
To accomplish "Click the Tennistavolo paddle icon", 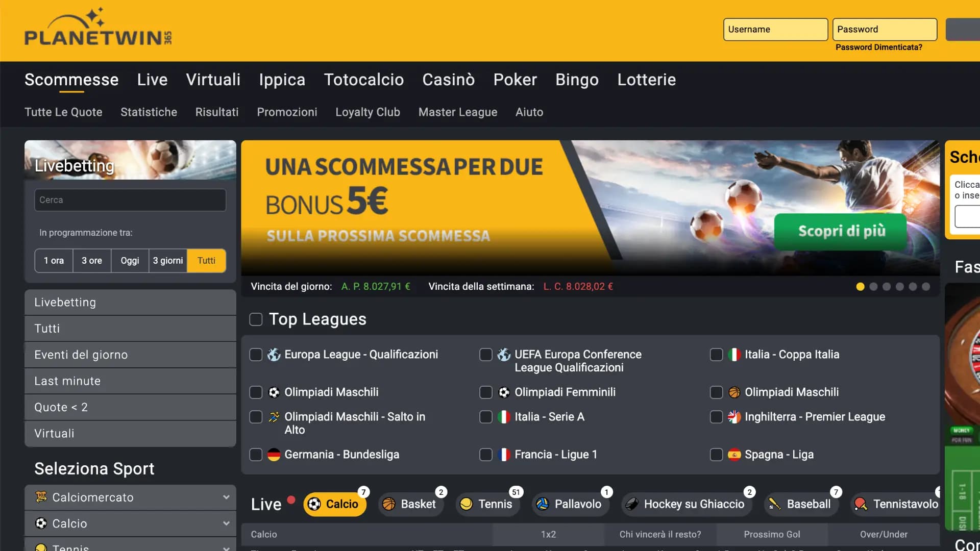I will [x=861, y=504].
